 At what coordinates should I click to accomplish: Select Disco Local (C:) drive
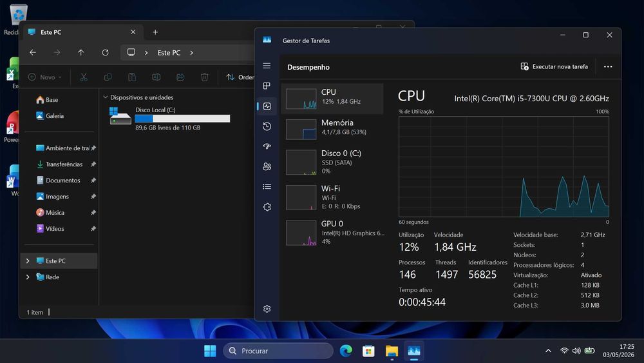(x=170, y=119)
